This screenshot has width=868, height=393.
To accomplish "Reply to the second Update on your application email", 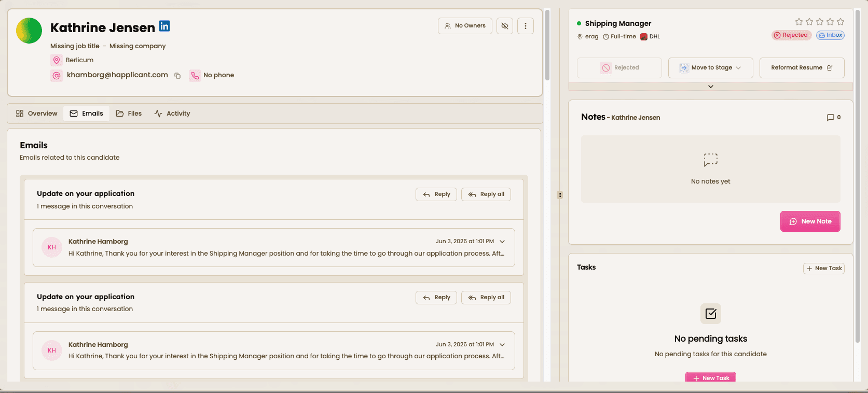I will (436, 298).
